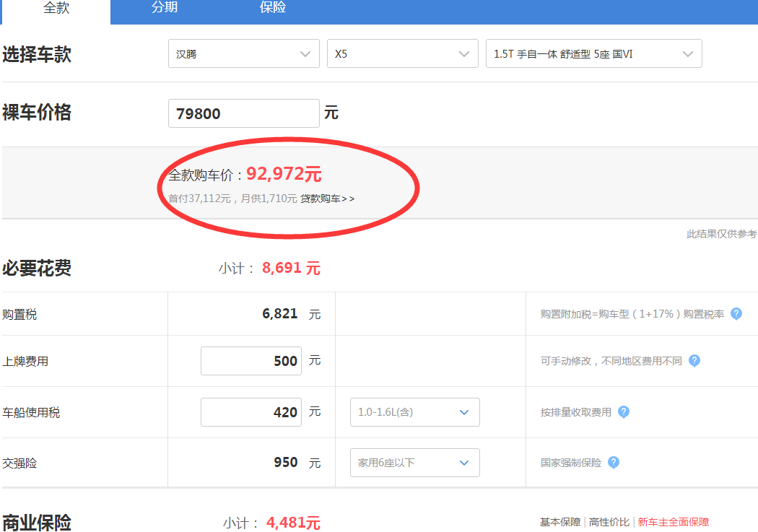Viewport: 758px width, 532px height.
Task: Open the 保险 tab
Action: coord(273,8)
